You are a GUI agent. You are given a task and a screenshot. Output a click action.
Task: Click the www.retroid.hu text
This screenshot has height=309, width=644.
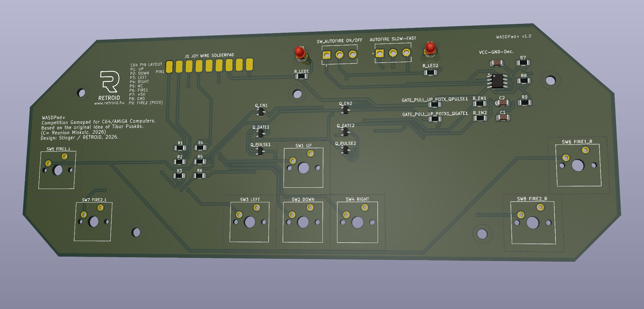tap(109, 103)
